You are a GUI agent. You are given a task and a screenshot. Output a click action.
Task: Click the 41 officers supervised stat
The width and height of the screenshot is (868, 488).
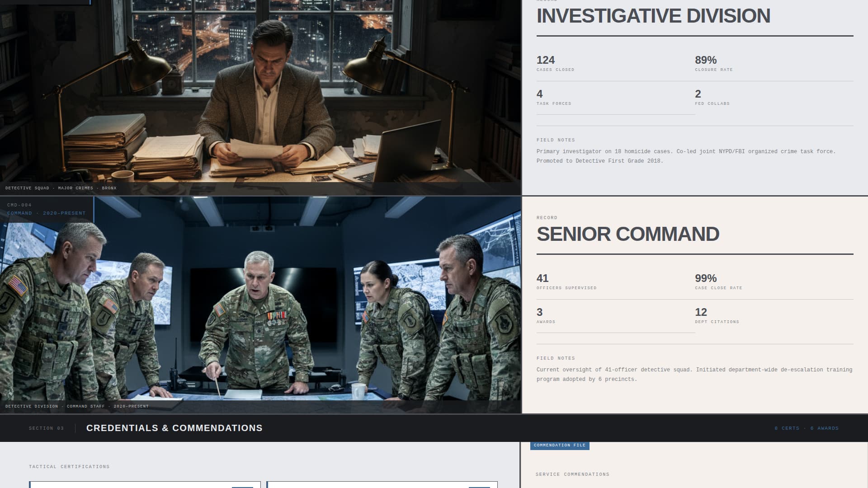coord(616,282)
